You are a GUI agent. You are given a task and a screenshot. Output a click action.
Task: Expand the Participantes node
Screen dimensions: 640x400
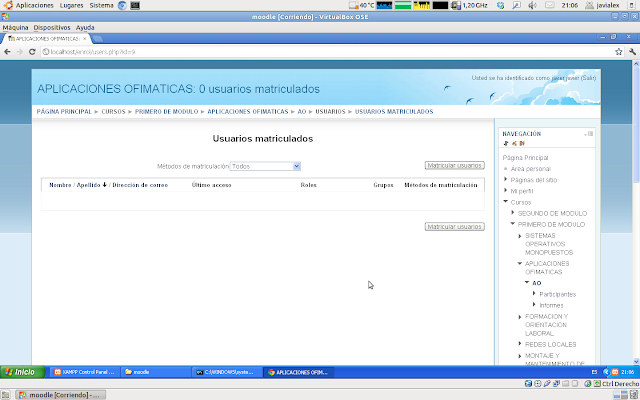click(x=534, y=293)
